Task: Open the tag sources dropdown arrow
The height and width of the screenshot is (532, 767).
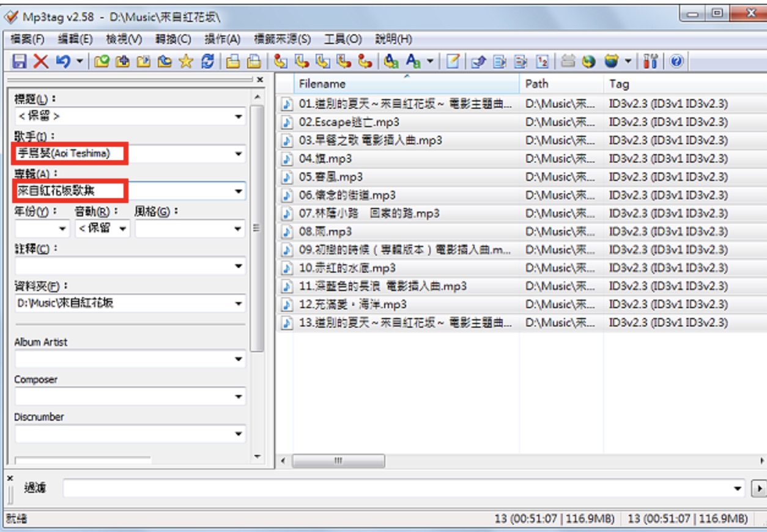Action: coord(628,61)
